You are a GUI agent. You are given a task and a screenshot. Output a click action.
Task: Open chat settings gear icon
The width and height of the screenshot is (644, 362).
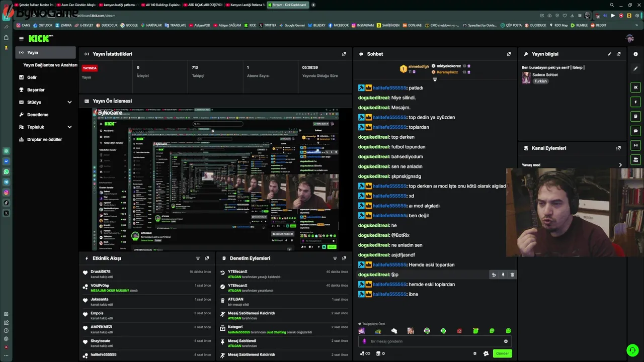coord(474,353)
